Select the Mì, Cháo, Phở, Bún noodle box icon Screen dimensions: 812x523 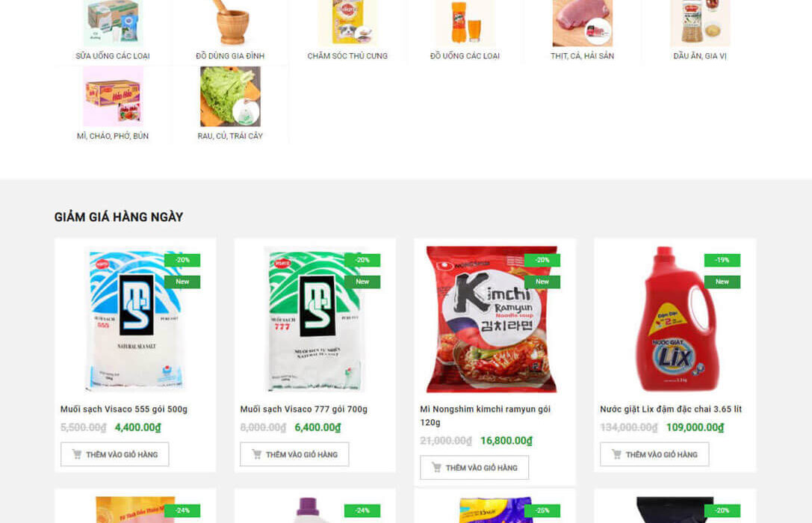(x=113, y=96)
